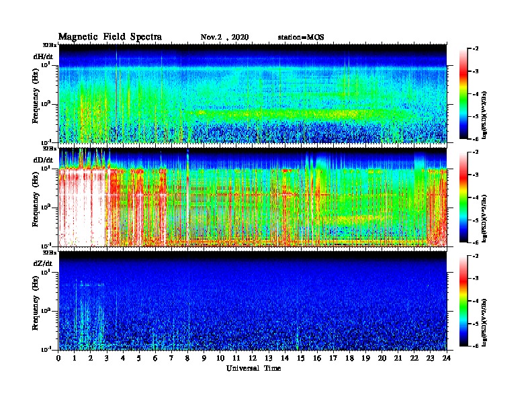The image size is (532, 411).
Task: Click log(PSD) units label beside dZ/dt color bar
Action: coord(484,322)
